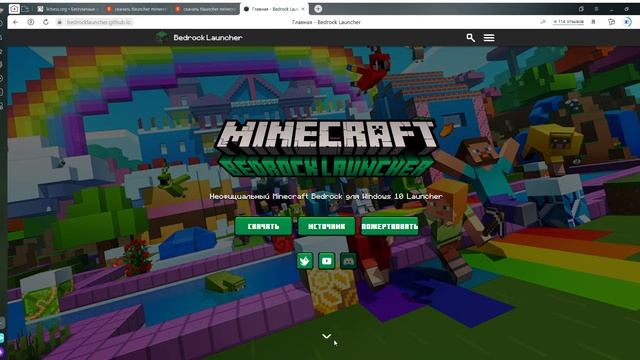This screenshot has height=360, width=640.
Task: Click the bedrocklauncher.github.io address field
Action: [x=99, y=22]
